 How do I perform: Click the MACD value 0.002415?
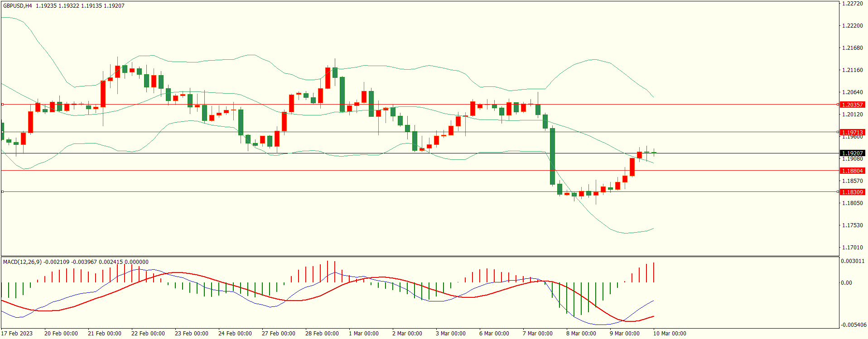pos(111,262)
